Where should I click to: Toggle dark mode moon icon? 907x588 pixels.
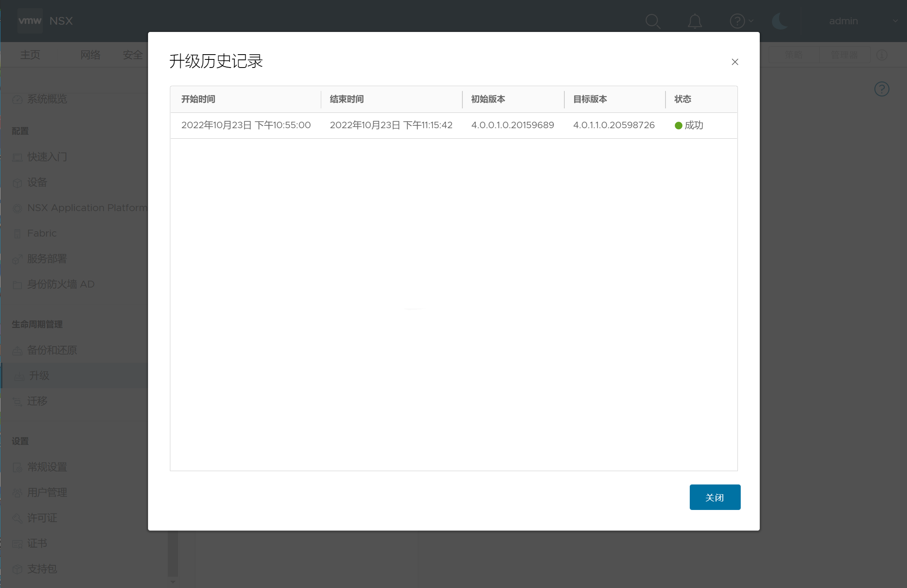pyautogui.click(x=780, y=21)
